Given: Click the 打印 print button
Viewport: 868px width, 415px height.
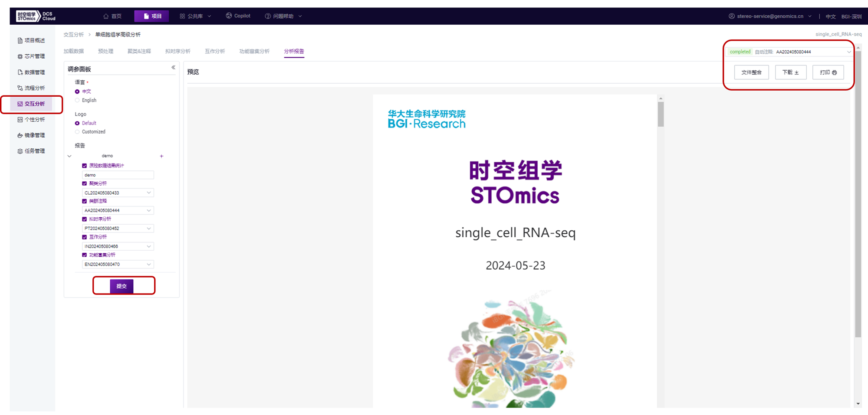Looking at the screenshot, I should (x=828, y=72).
